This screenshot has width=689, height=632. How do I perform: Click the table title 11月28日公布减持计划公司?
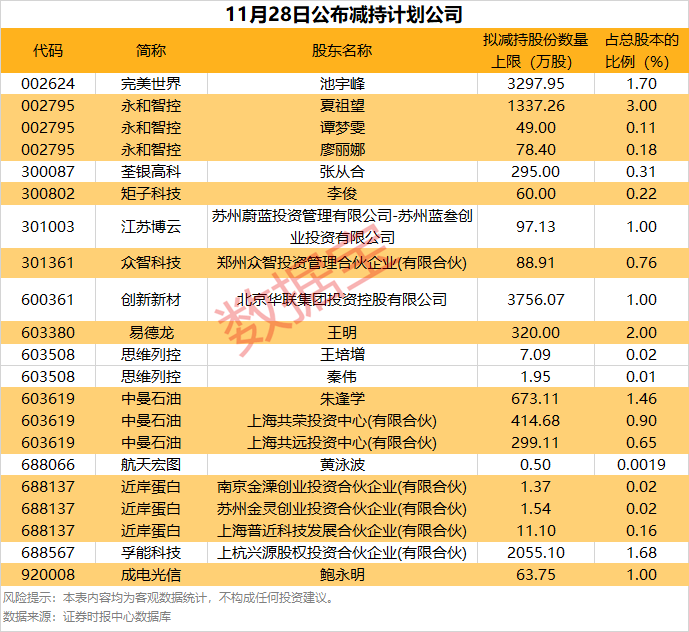(344, 14)
